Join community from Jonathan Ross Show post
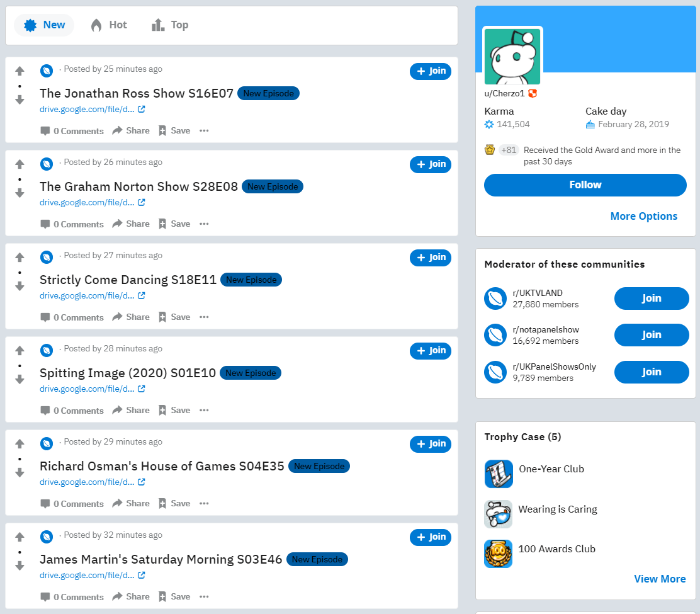 click(431, 71)
